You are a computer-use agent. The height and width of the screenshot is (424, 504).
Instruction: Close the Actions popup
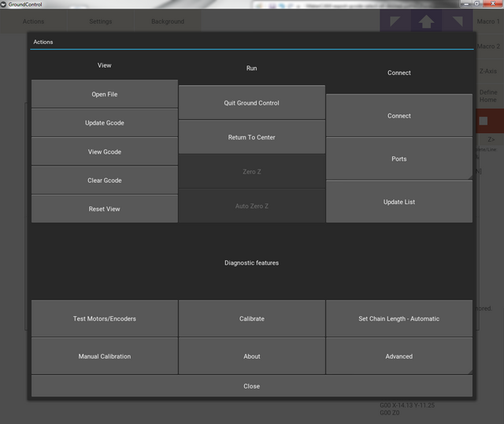tap(252, 386)
